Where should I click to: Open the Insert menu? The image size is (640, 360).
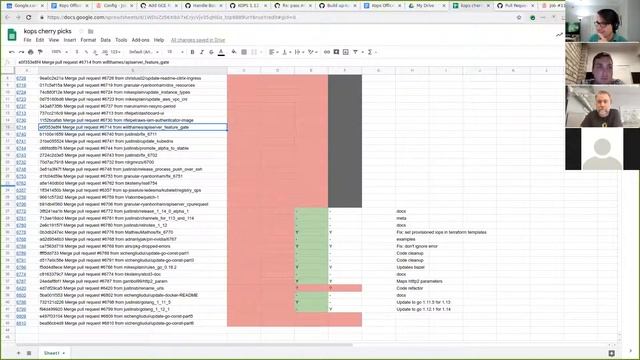[70, 40]
